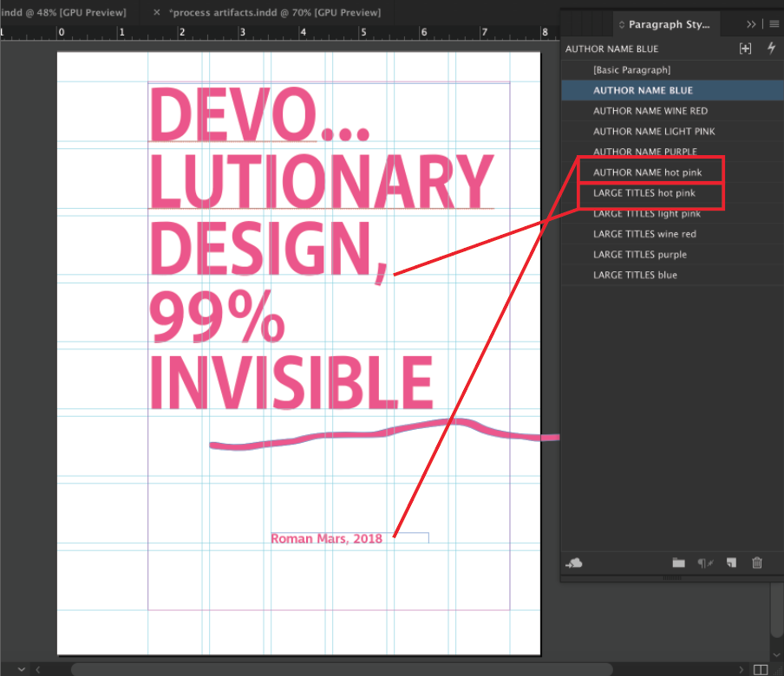Image resolution: width=784 pixels, height=676 pixels.
Task: Click the vertical scrollbar thumb at right
Action: [776, 609]
